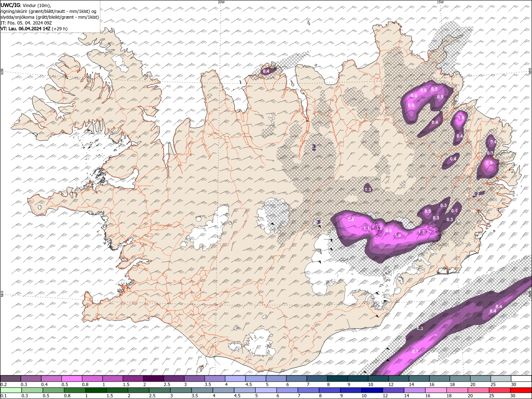Select the 'slydda/snjókoma' legend description line
The image size is (532, 399).
(49, 17)
